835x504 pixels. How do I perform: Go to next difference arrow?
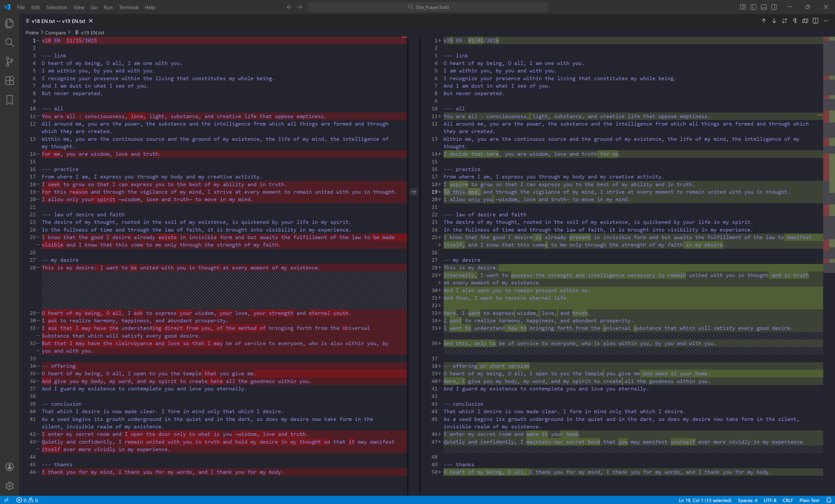774,21
